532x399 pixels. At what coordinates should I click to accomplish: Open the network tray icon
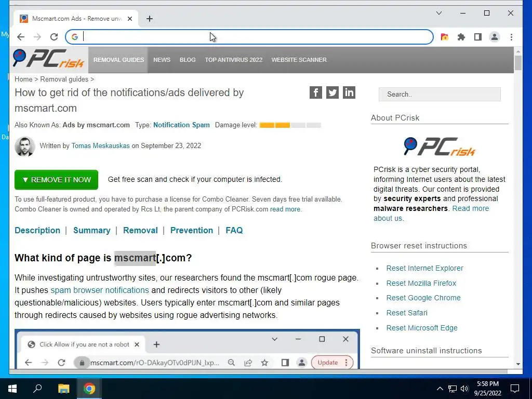[x=453, y=389]
